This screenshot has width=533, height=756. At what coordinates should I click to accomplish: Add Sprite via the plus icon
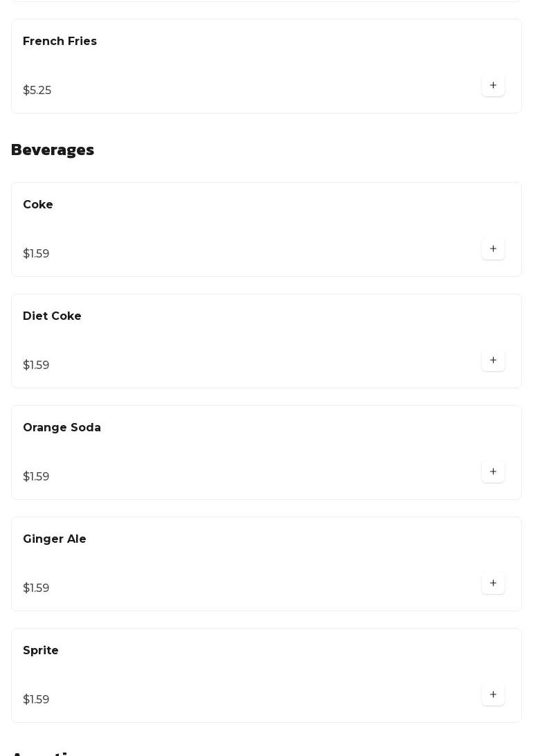[493, 695]
